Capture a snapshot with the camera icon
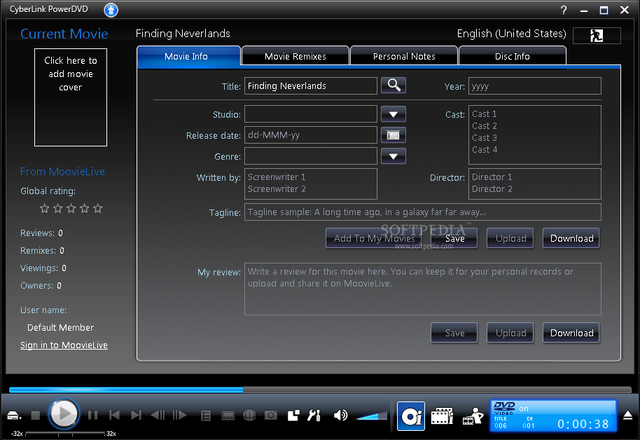Image resolution: width=640 pixels, height=440 pixels. coord(271,416)
